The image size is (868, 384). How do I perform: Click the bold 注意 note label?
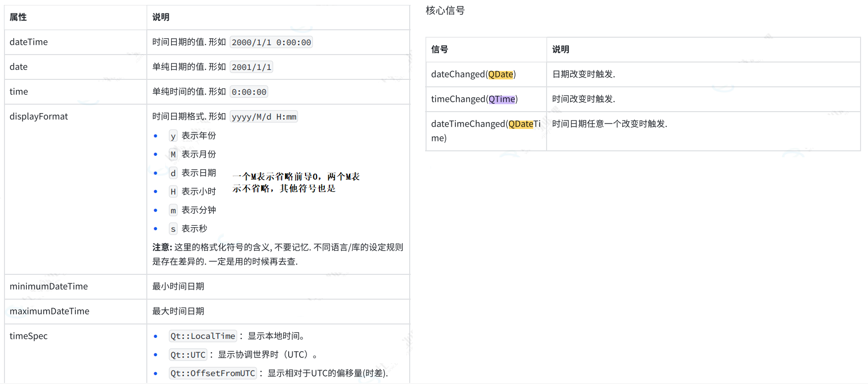pos(161,248)
